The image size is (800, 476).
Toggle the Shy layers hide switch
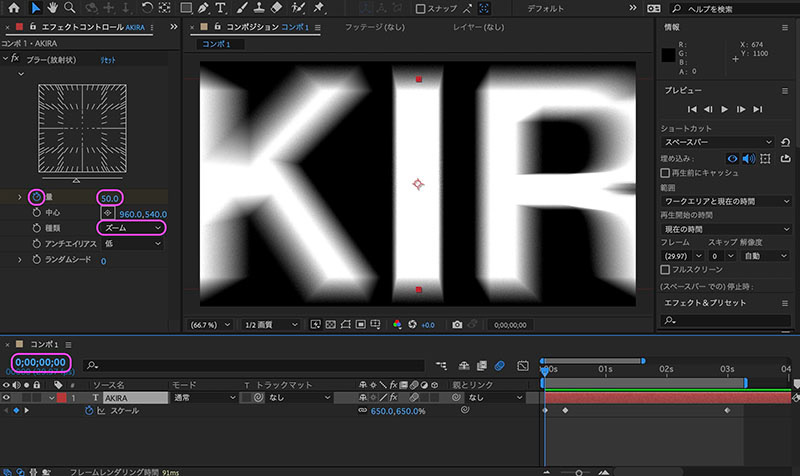[x=464, y=365]
